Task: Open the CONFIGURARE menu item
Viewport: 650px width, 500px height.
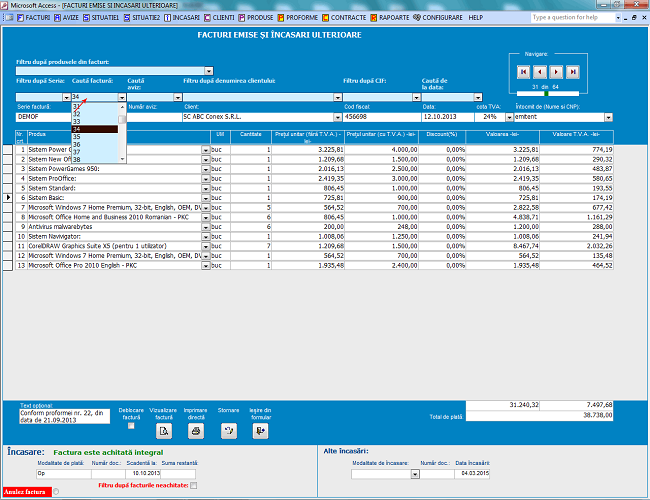Action: coord(438,17)
